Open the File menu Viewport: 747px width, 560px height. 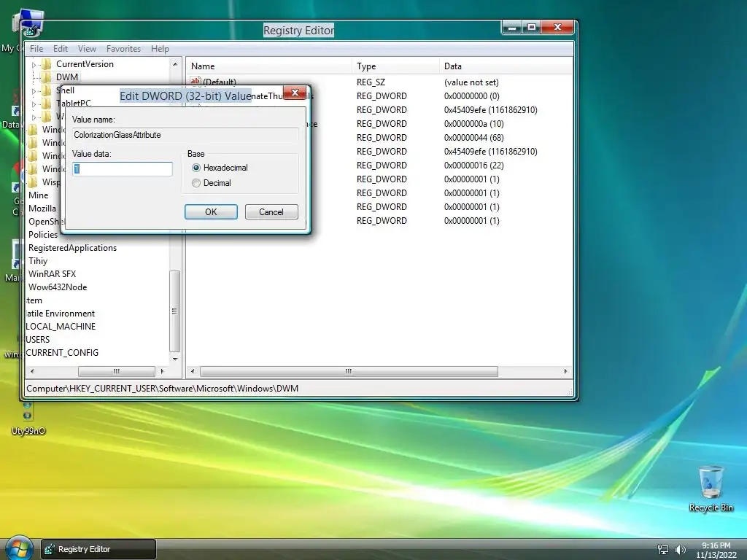36,49
